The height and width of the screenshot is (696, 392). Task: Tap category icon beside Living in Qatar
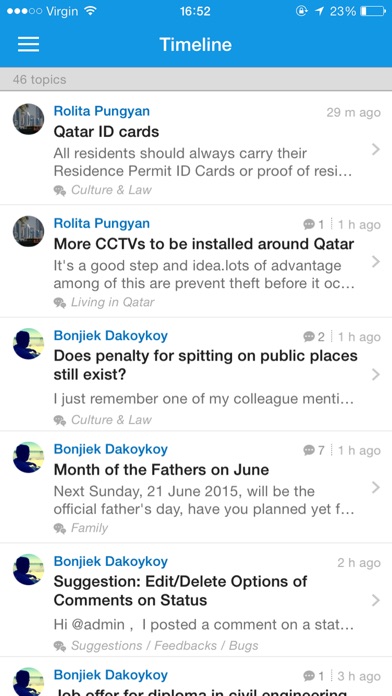[x=60, y=303]
